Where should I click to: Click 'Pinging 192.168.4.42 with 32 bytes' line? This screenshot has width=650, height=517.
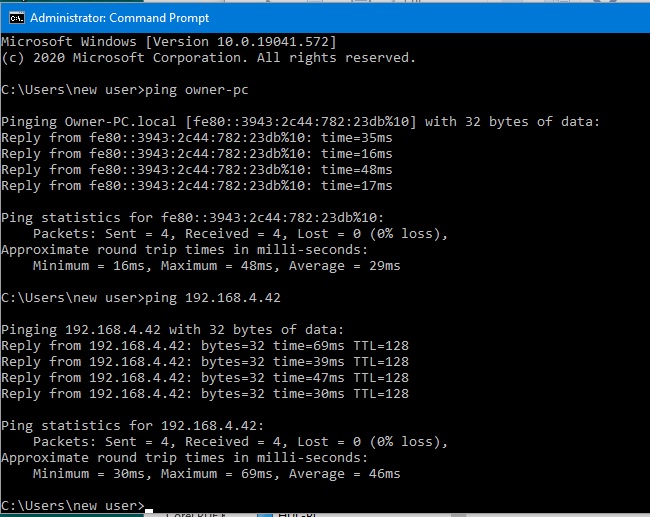172,330
